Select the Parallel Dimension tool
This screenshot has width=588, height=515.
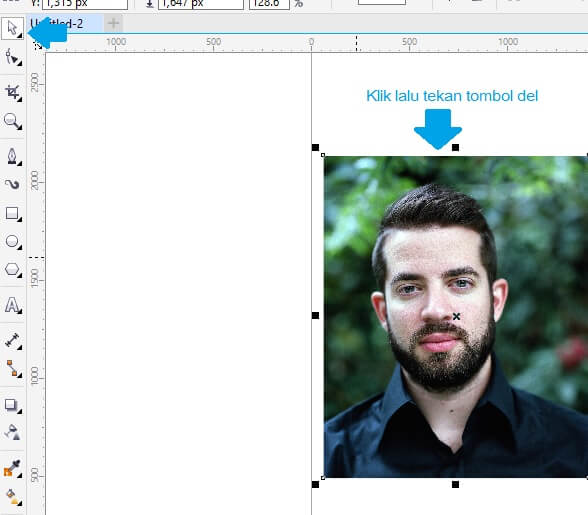point(13,340)
